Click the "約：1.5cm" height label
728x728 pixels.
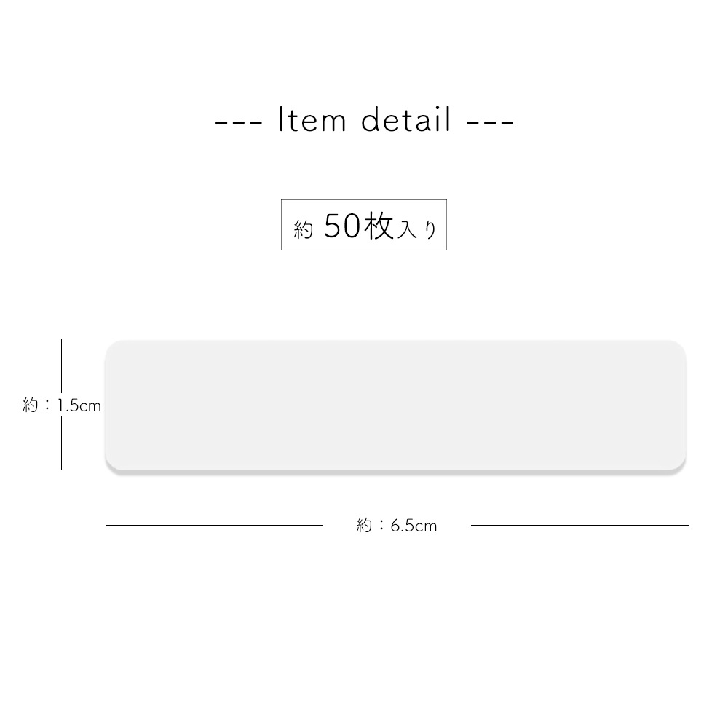click(x=62, y=405)
